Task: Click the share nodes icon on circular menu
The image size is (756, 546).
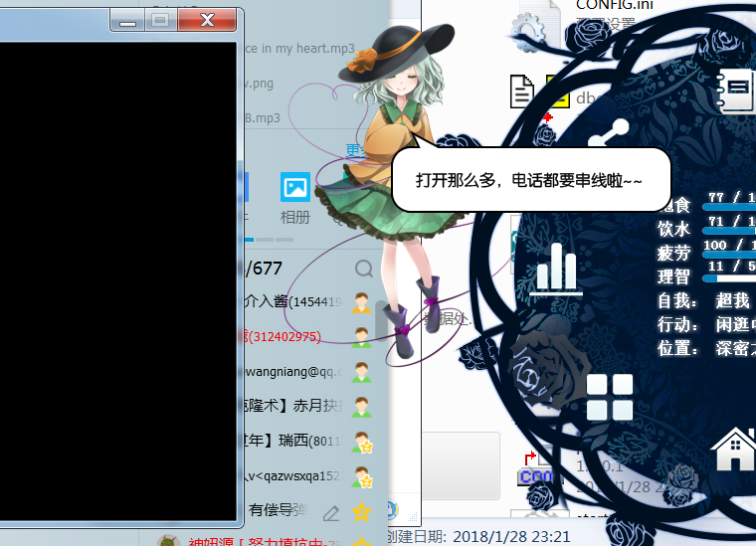Action: [609, 133]
